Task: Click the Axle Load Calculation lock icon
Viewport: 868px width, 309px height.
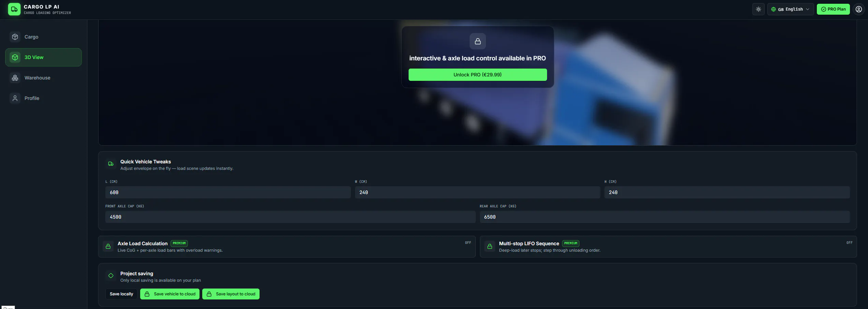Action: [108, 246]
